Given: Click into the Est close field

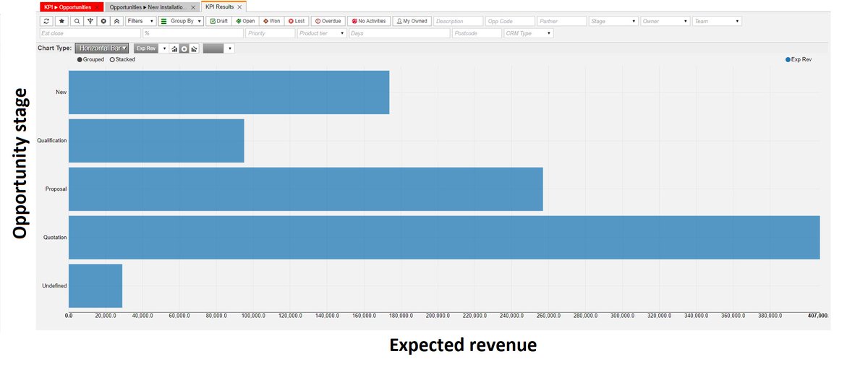Looking at the screenshot, I should [x=90, y=33].
